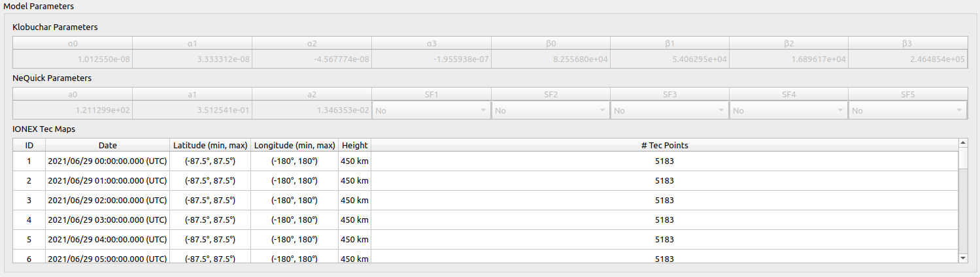Click the NeQuick a0 value field
The width and height of the screenshot is (980, 277).
pos(73,111)
